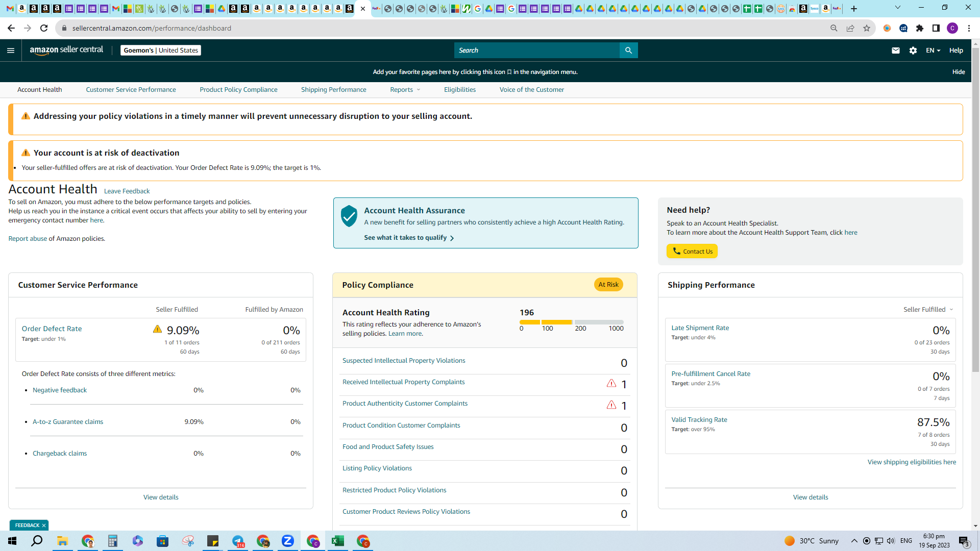Image resolution: width=980 pixels, height=551 pixels.
Task: Open Product Policy Compliance tab
Action: click(x=238, y=89)
